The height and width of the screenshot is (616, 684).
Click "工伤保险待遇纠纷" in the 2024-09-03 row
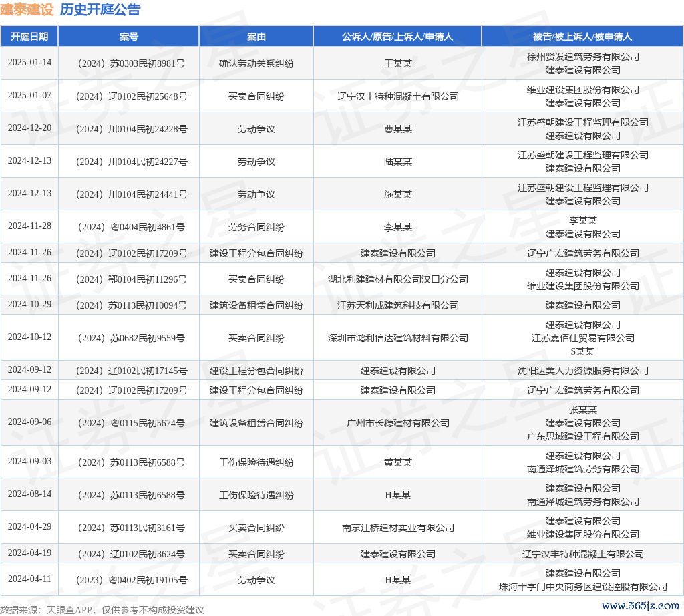point(256,462)
